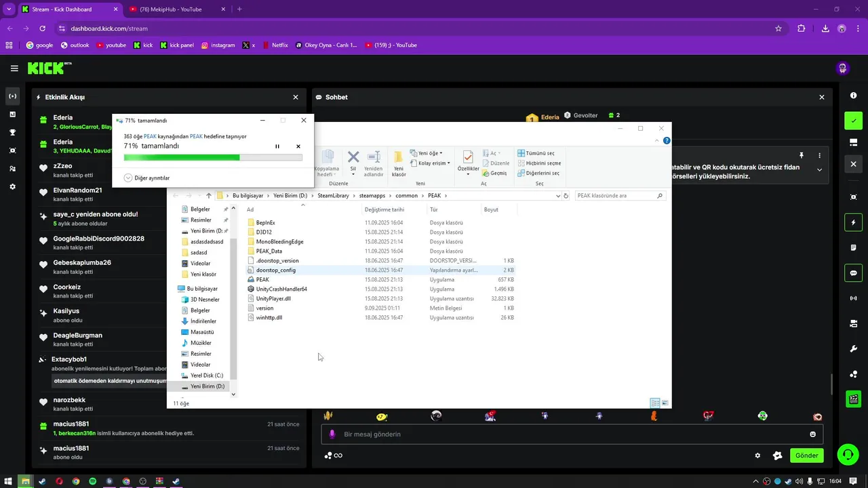Sort files by Boyut column
The image size is (868, 488).
click(492, 209)
